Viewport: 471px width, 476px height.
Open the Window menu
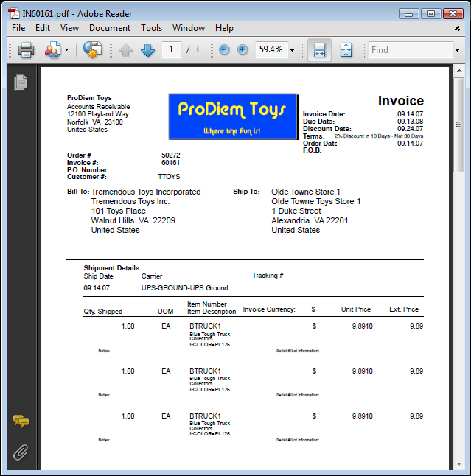pos(189,28)
